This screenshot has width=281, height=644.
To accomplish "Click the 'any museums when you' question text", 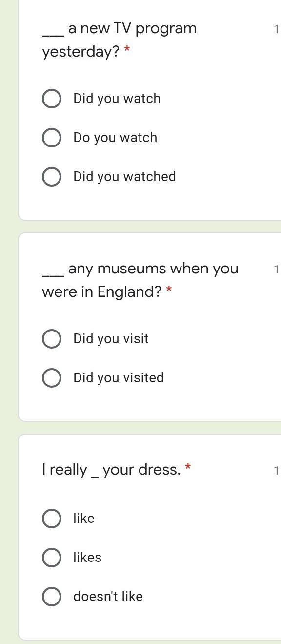I will point(153,269).
